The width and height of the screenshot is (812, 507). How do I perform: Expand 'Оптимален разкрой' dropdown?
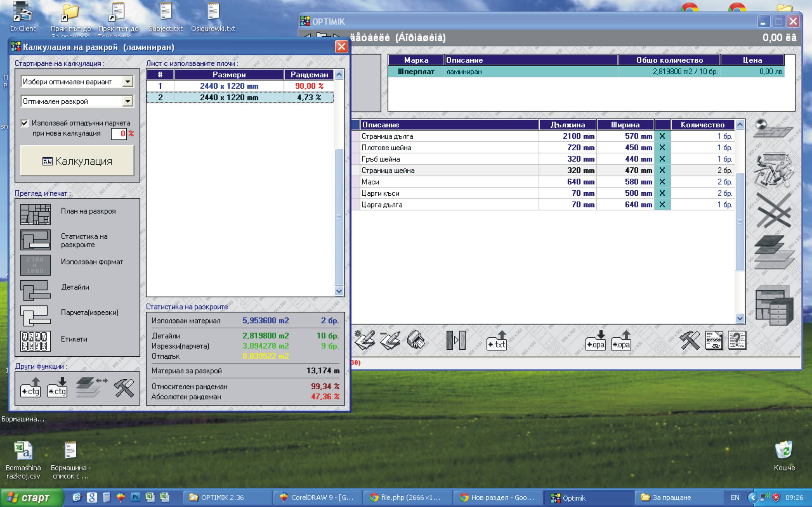(x=128, y=101)
